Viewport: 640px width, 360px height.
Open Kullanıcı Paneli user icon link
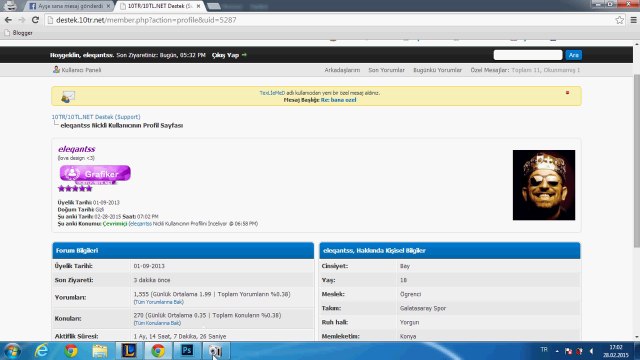click(x=77, y=70)
